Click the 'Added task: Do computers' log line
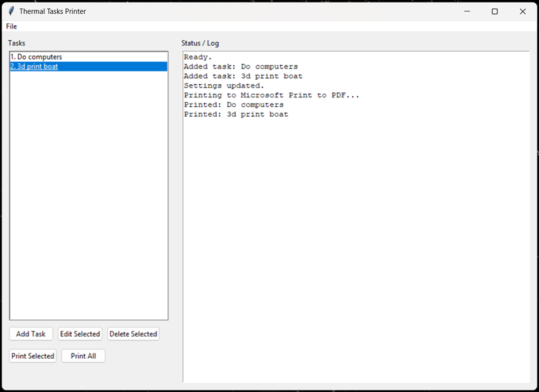The height and width of the screenshot is (392, 539). (241, 67)
